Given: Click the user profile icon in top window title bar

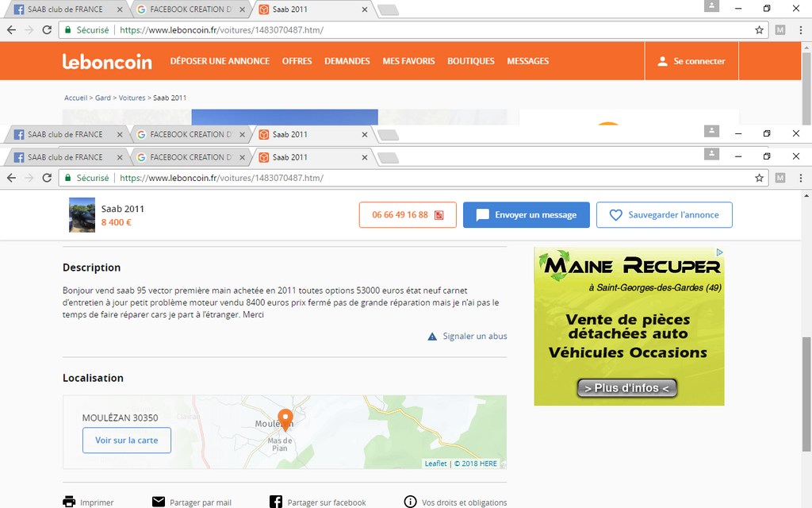Looking at the screenshot, I should pyautogui.click(x=711, y=6).
